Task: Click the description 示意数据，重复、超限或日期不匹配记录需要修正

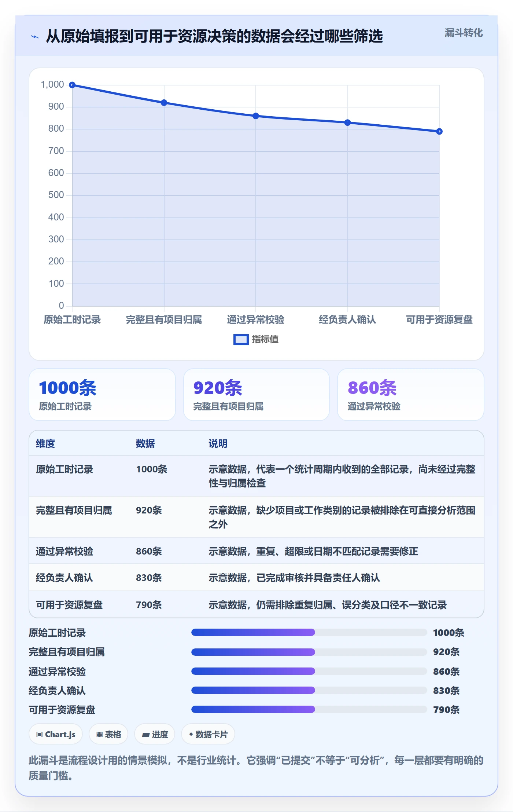Action: 313,551
